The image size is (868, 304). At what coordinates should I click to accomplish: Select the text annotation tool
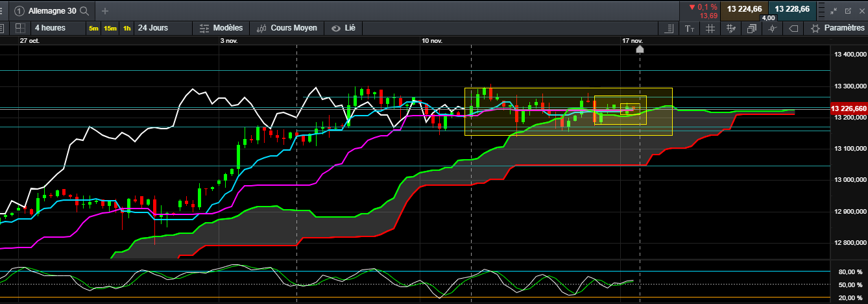point(690,29)
